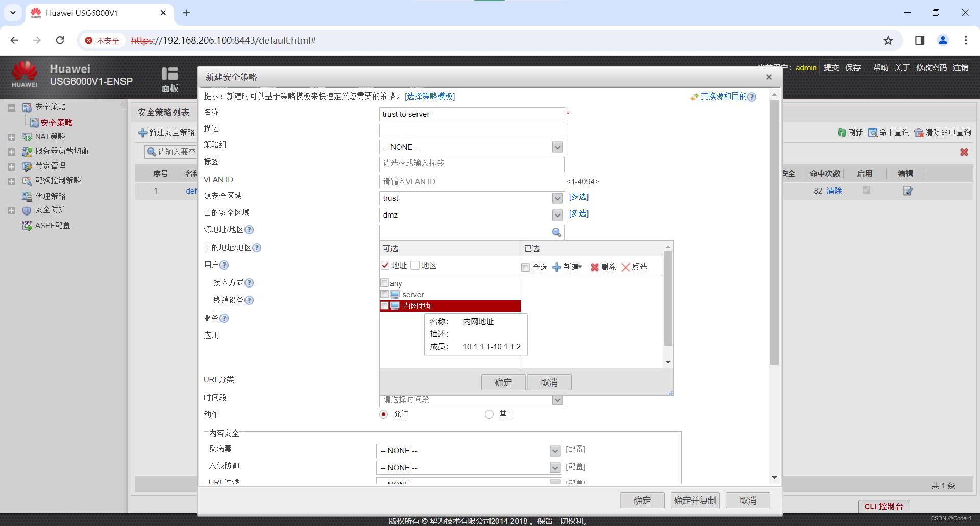Click 删除 red cross in 已选 panel
The image size is (980, 526).
(x=595, y=267)
